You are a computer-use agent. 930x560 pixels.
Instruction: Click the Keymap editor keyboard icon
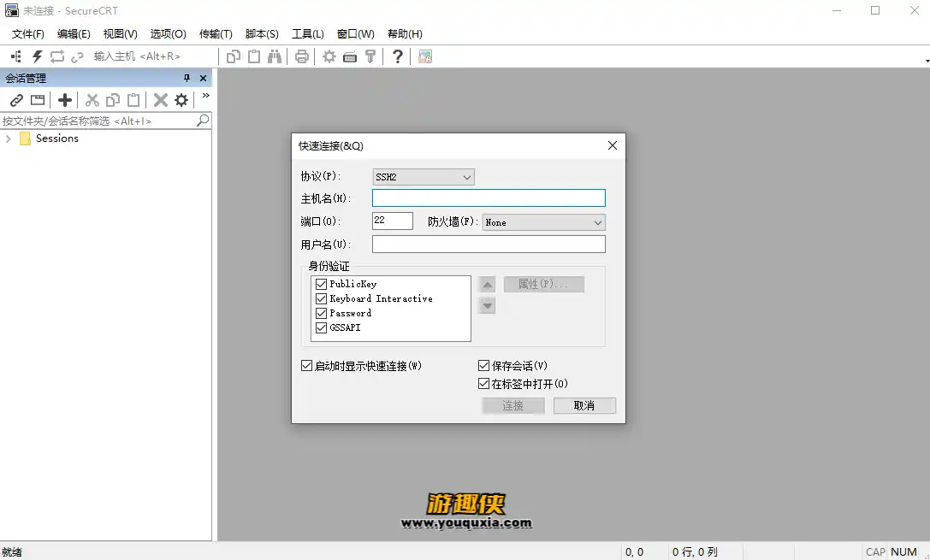tap(350, 57)
